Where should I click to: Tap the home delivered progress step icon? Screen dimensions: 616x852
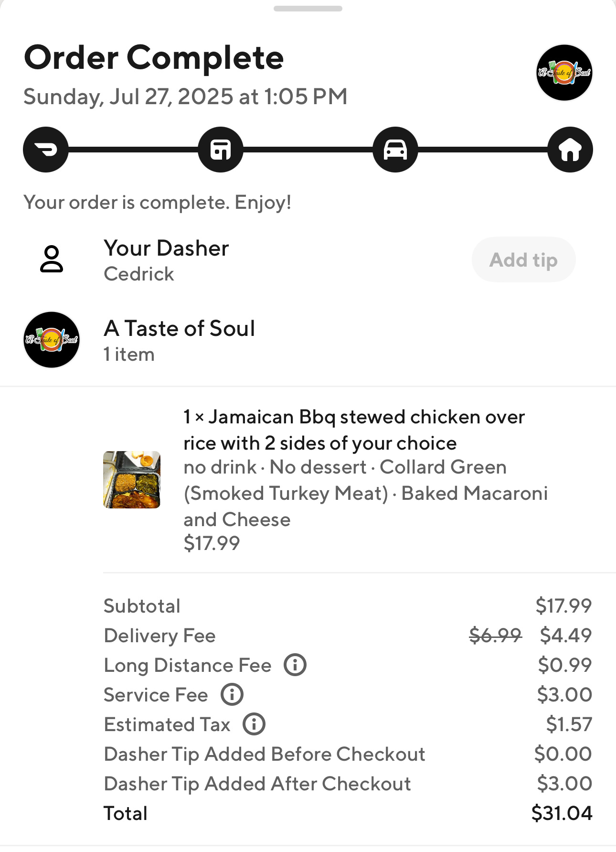[x=570, y=150]
